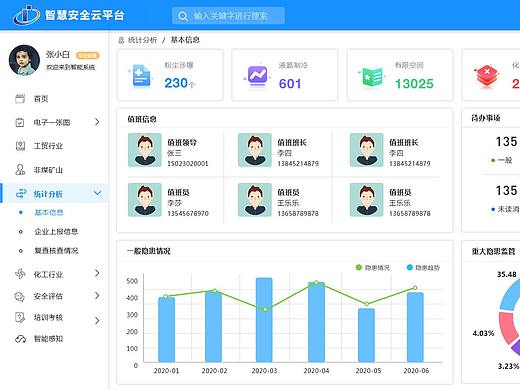Click the 化工行业 fan icon

coord(20,274)
